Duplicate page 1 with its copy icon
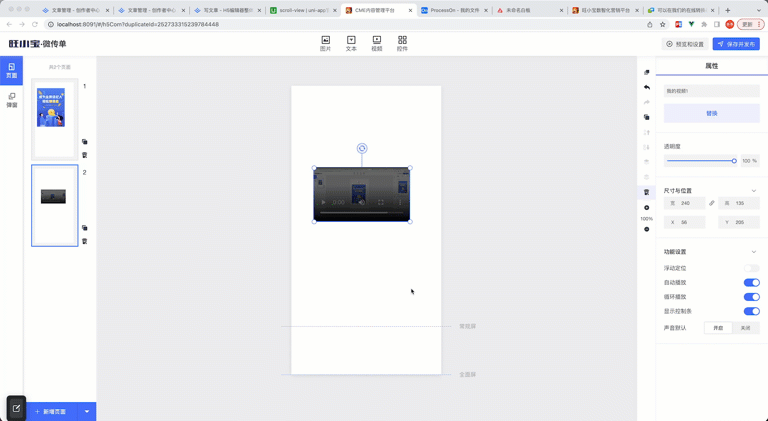Viewport: 768px width, 421px height. click(85, 141)
